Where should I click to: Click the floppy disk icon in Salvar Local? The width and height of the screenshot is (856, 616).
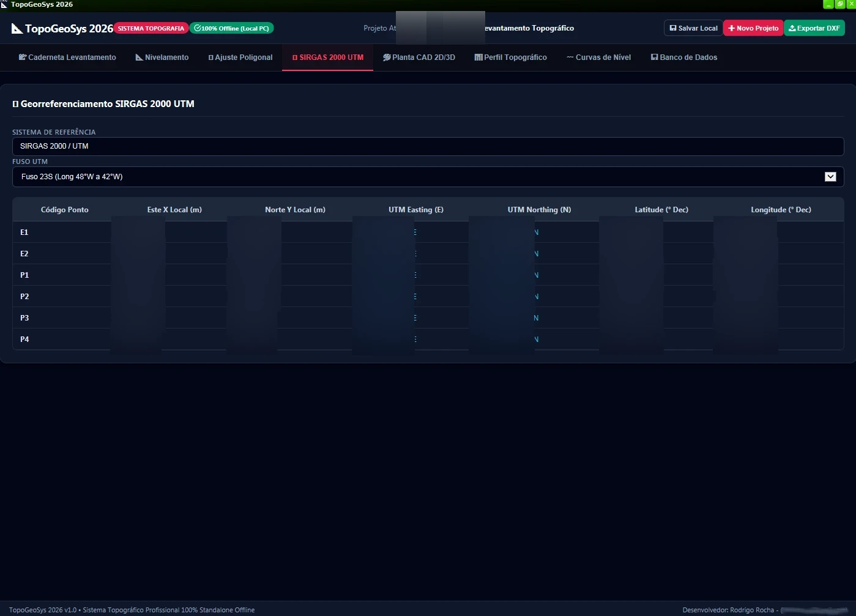point(673,28)
